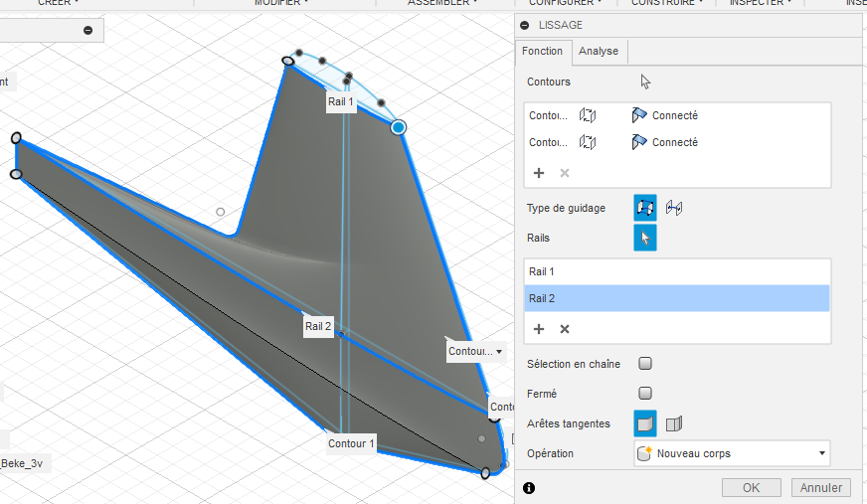Delete selected rail with X
867x504 pixels.
pyautogui.click(x=565, y=329)
